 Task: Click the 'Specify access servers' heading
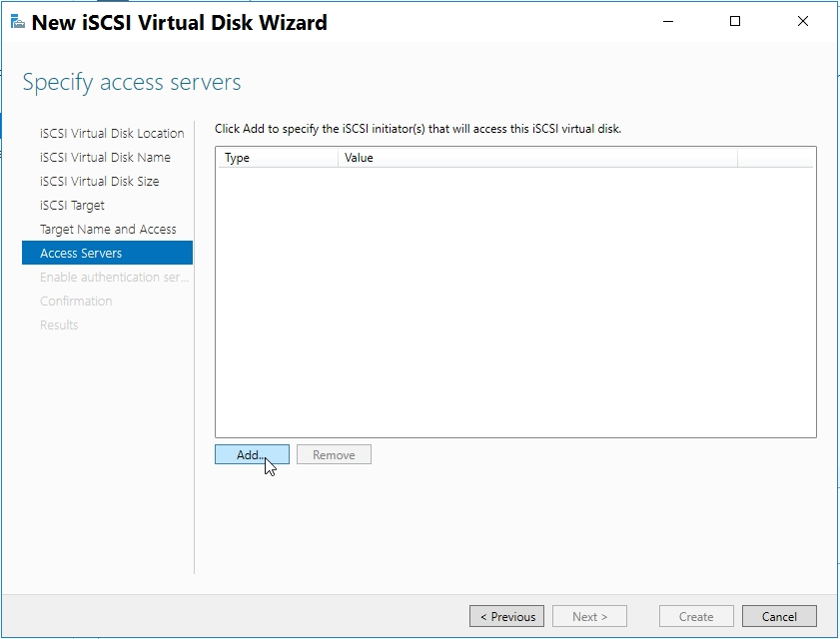(132, 83)
